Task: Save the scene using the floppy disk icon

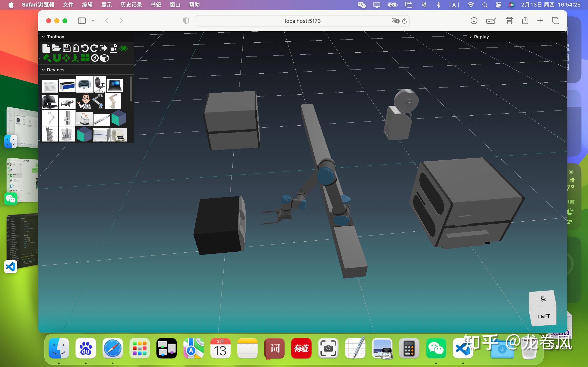Action: (x=67, y=48)
